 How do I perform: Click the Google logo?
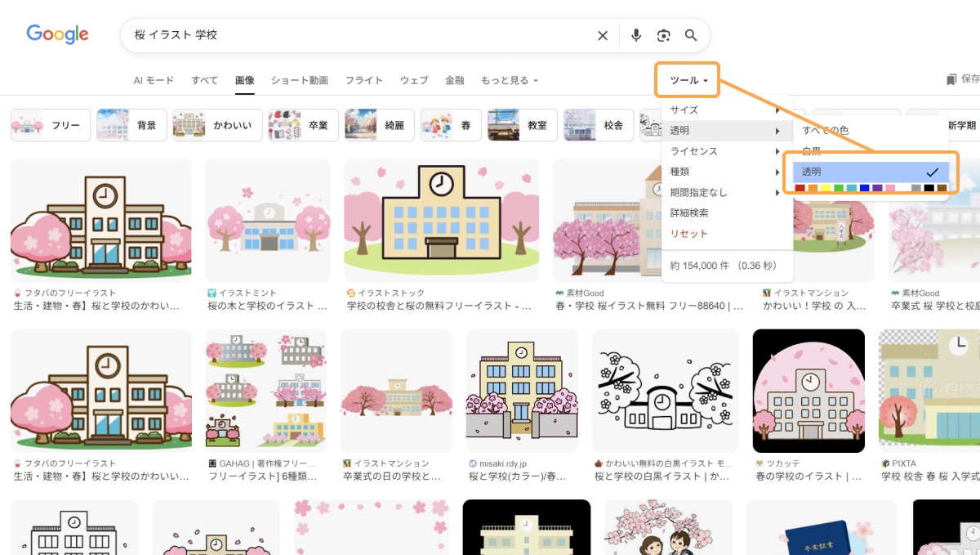[x=57, y=34]
